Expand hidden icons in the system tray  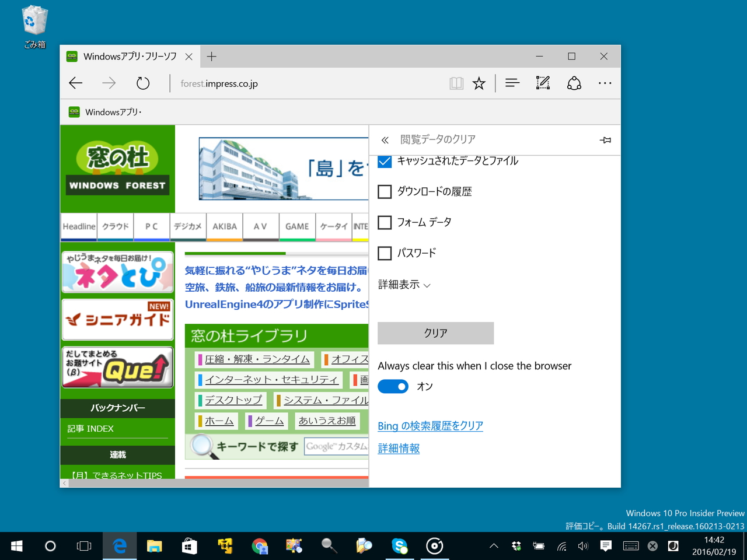tap(493, 546)
